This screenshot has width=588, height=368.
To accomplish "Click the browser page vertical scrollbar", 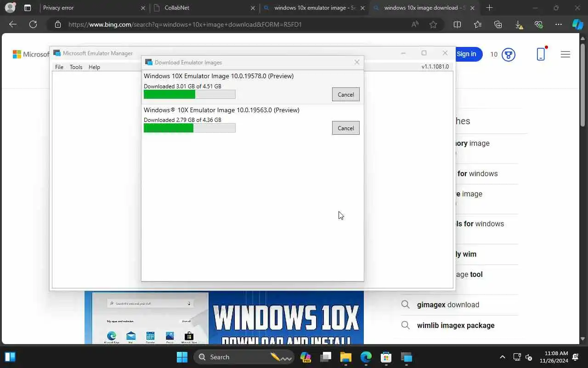I will point(583,85).
